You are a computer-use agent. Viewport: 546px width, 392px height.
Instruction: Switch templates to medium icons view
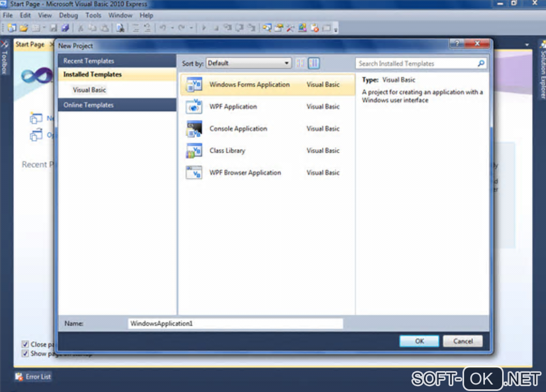pos(314,63)
